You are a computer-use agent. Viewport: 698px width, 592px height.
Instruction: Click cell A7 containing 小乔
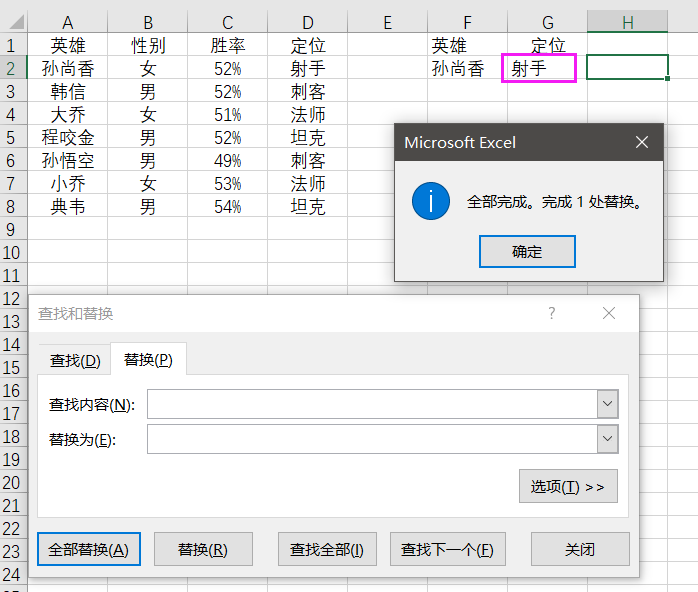67,183
